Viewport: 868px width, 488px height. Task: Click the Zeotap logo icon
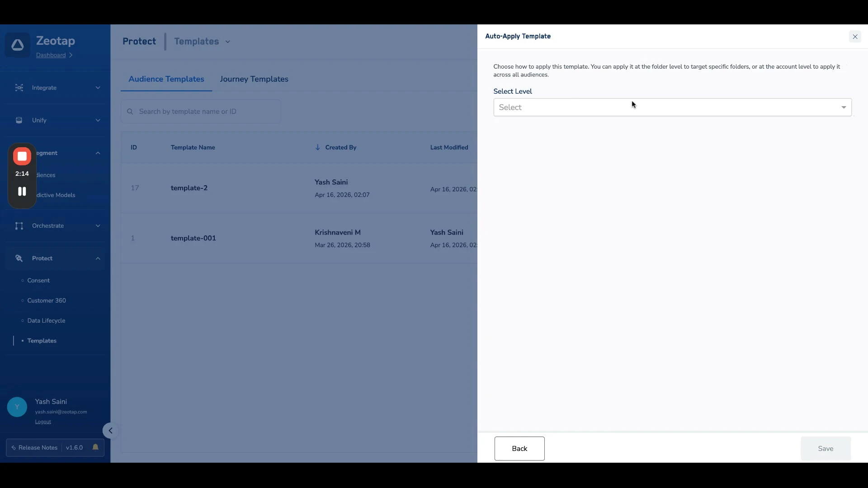click(18, 45)
